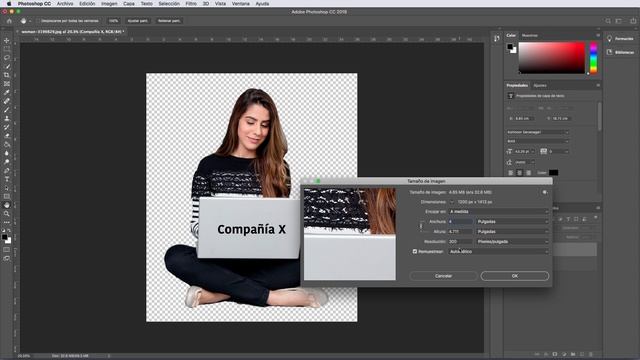
Task: Open the search icon at top right
Action: 608,21
